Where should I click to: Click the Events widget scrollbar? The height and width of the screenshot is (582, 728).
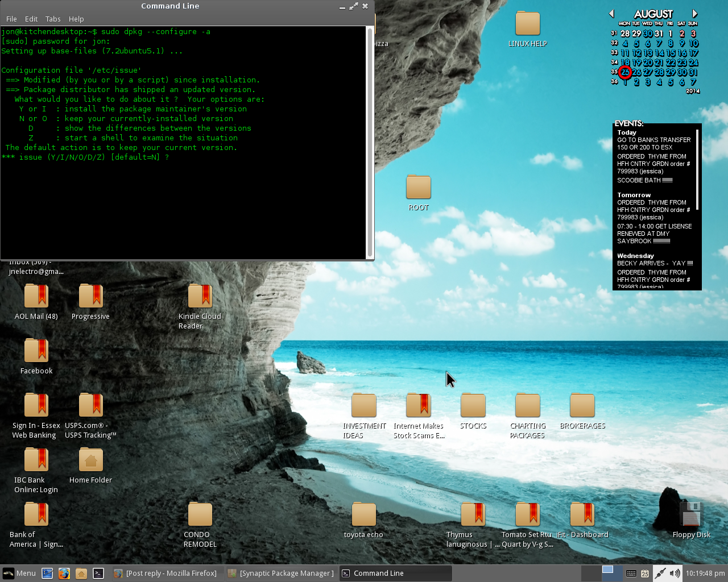point(697,171)
